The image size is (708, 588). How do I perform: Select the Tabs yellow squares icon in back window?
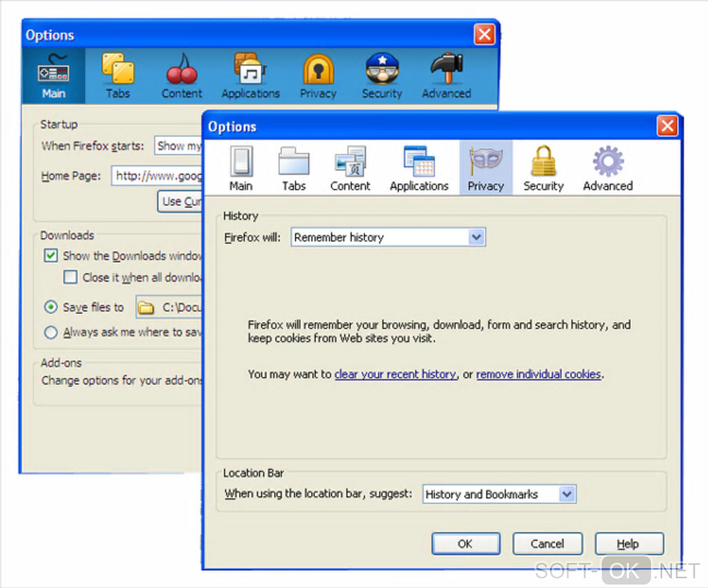(118, 68)
